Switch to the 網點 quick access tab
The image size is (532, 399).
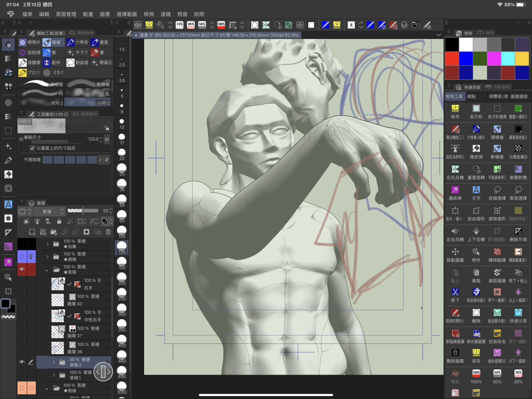coord(472,96)
